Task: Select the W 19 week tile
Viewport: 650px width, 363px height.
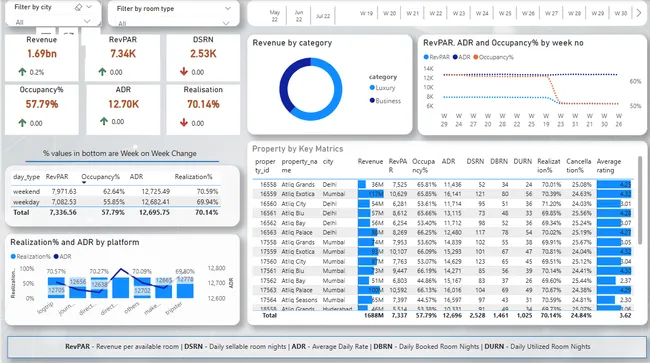Action: 366,13
